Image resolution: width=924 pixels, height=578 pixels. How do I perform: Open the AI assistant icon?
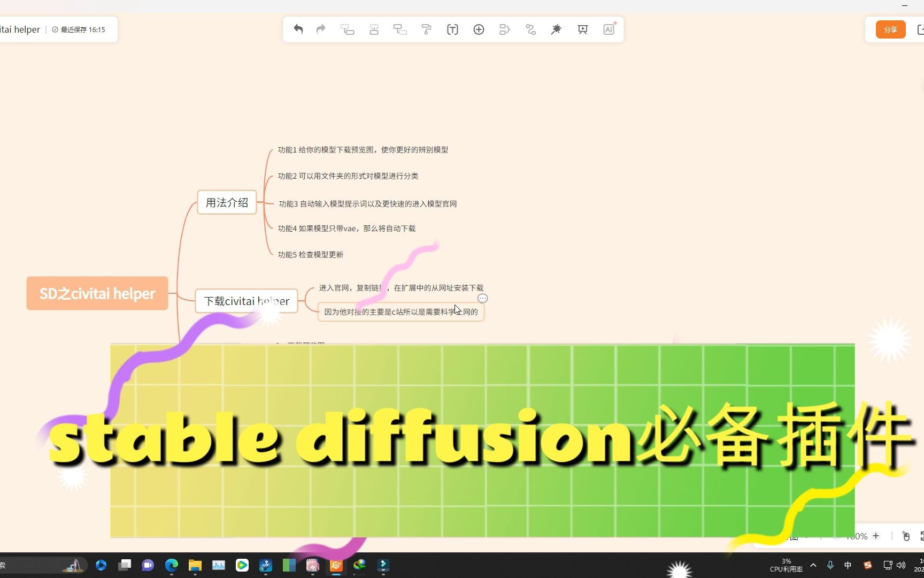[x=609, y=29]
